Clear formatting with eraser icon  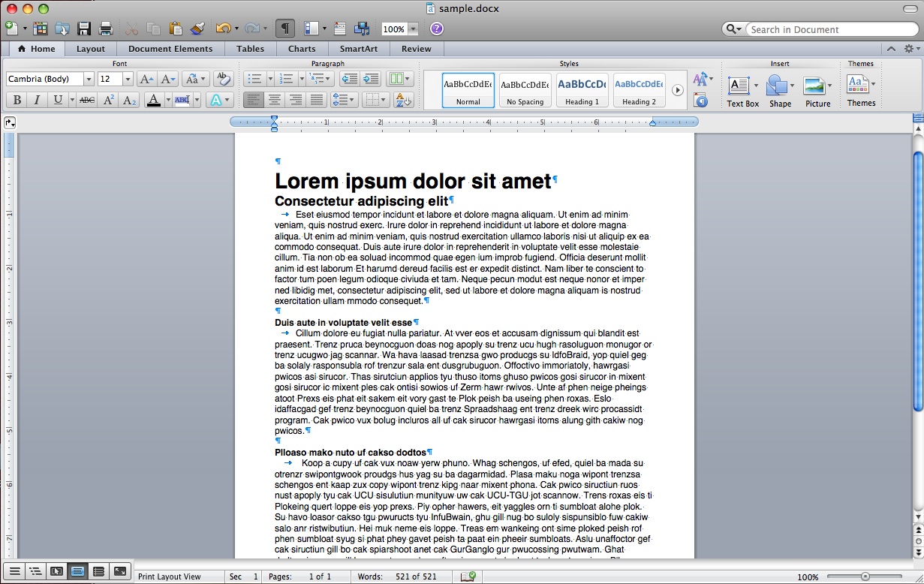[x=223, y=79]
